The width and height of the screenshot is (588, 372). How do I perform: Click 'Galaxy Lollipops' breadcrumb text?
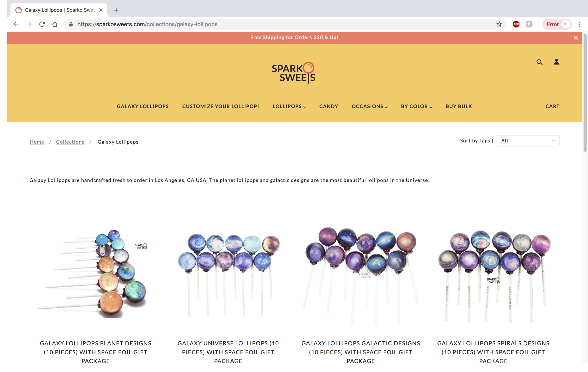118,142
